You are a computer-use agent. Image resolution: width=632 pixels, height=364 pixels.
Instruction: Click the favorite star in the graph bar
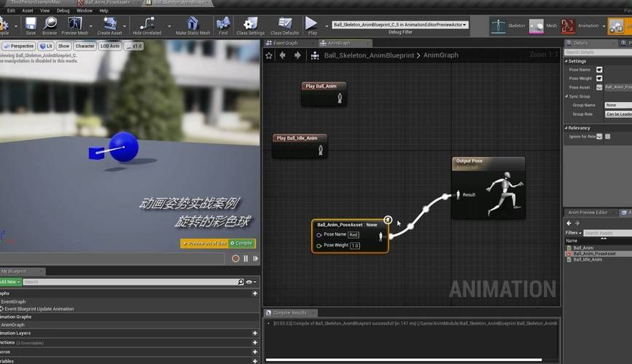tap(269, 55)
